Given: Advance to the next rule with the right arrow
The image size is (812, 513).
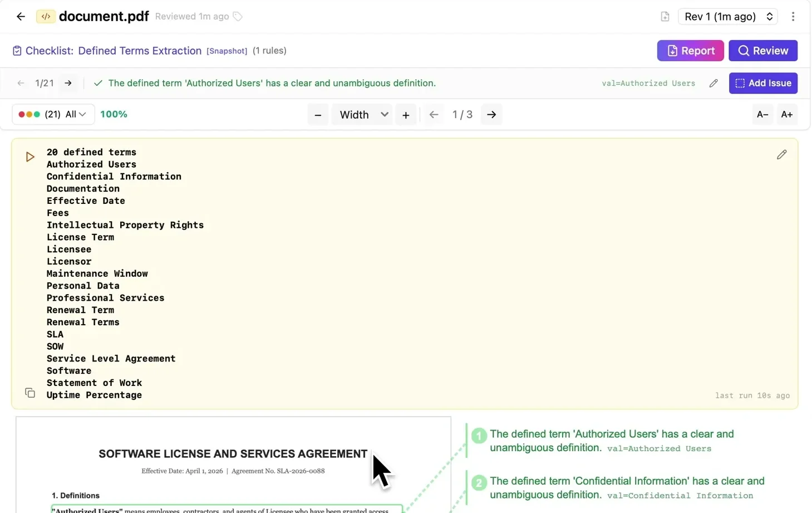Looking at the screenshot, I should click(x=68, y=82).
